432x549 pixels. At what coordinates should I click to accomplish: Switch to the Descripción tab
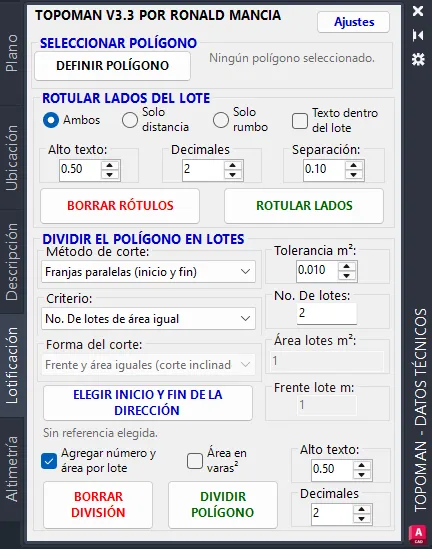click(x=12, y=262)
